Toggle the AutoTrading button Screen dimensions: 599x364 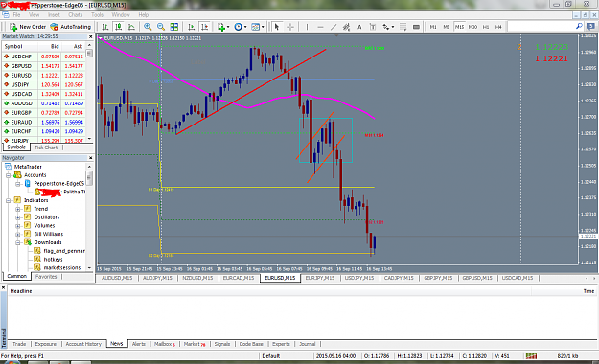click(x=71, y=27)
